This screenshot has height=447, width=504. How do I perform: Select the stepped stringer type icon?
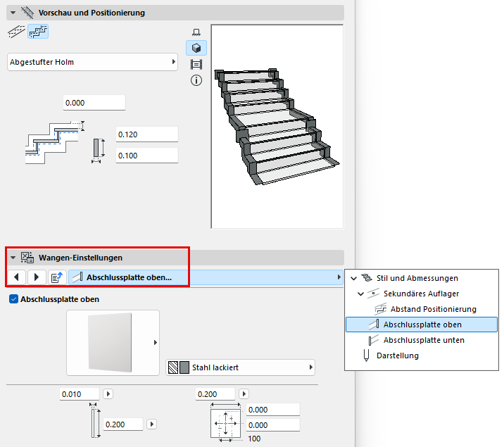tap(38, 32)
